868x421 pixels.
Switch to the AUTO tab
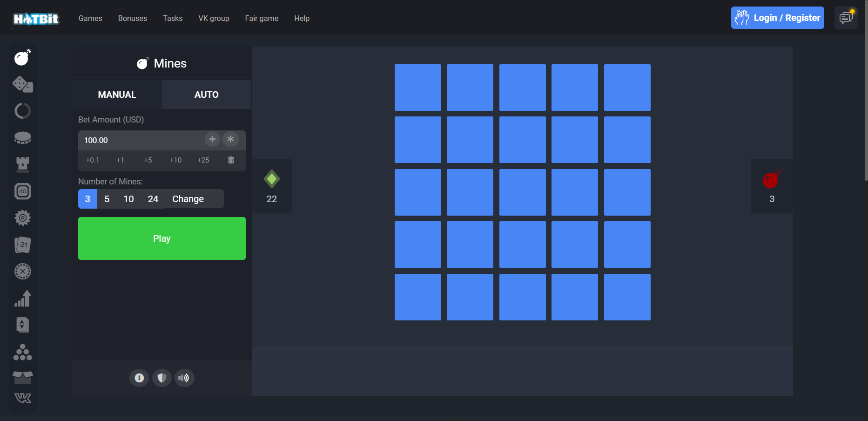[207, 95]
